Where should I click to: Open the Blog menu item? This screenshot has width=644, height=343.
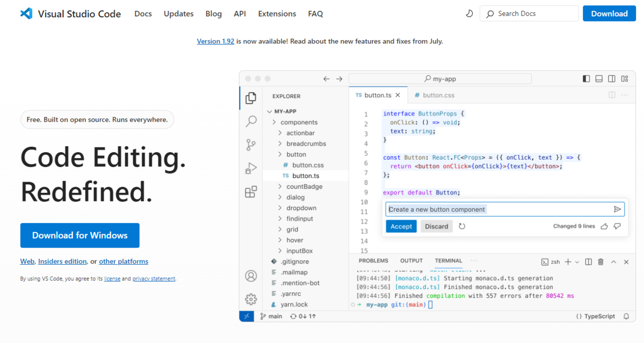point(214,13)
